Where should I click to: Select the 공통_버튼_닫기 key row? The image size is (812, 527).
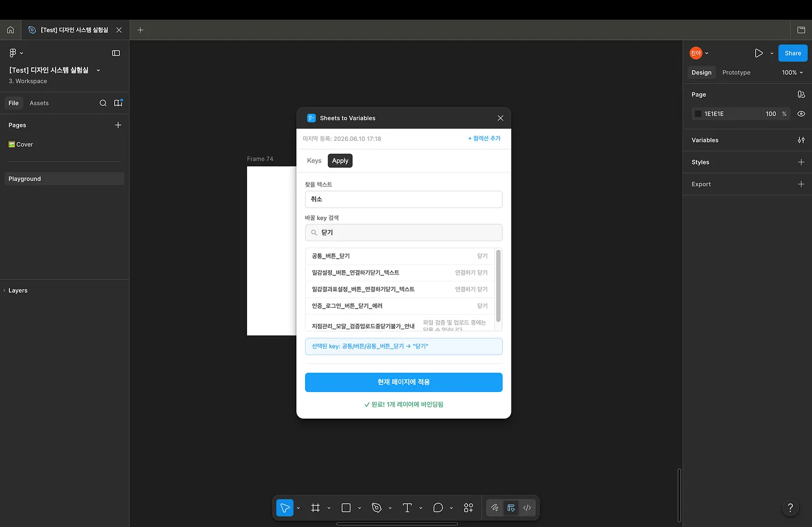[400, 256]
